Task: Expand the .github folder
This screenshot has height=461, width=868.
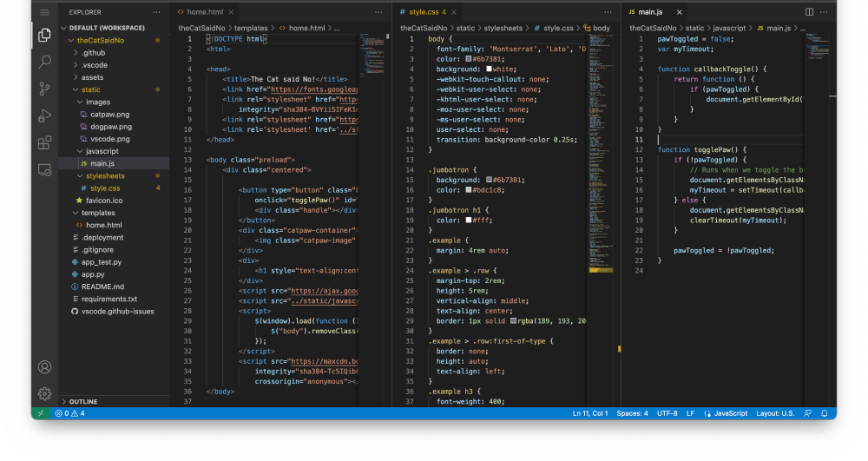Action: click(94, 53)
